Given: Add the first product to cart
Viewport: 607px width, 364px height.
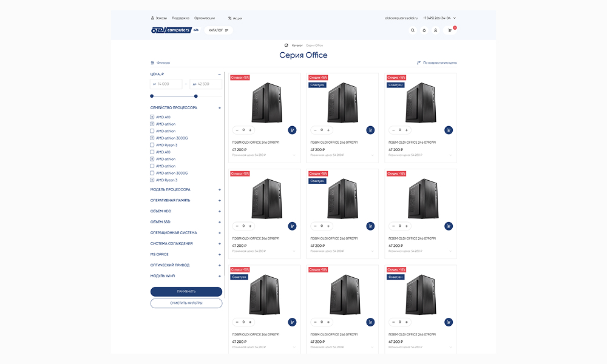Looking at the screenshot, I should coord(292,130).
